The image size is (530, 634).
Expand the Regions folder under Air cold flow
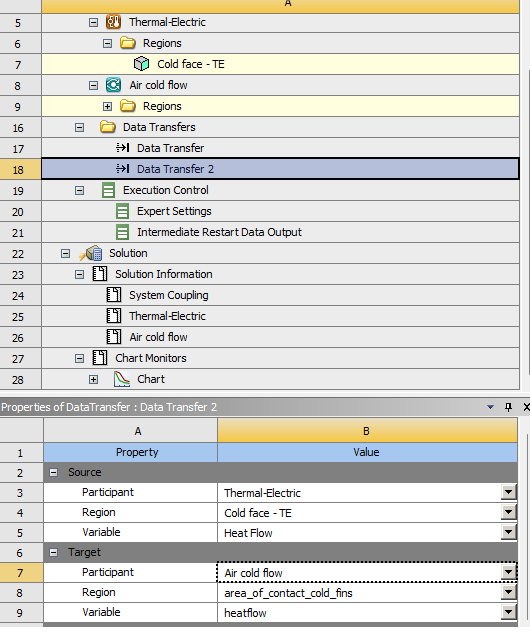[107, 106]
